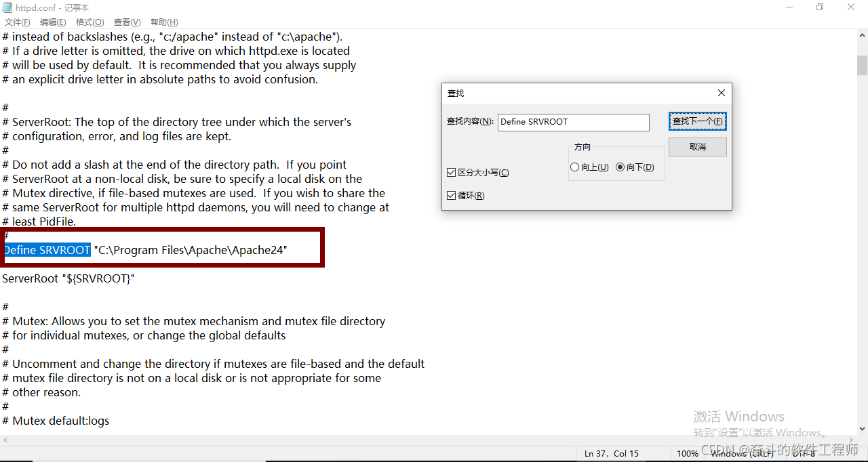Click the 查找内容 input field

[573, 122]
